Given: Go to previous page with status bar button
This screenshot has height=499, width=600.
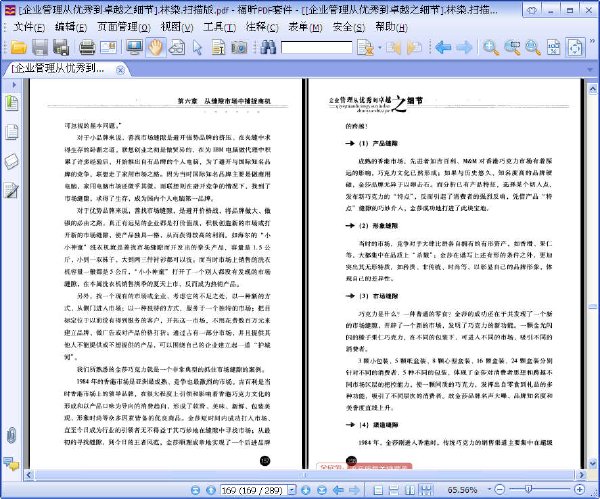Looking at the screenshot, I should pyautogui.click(x=211, y=490).
